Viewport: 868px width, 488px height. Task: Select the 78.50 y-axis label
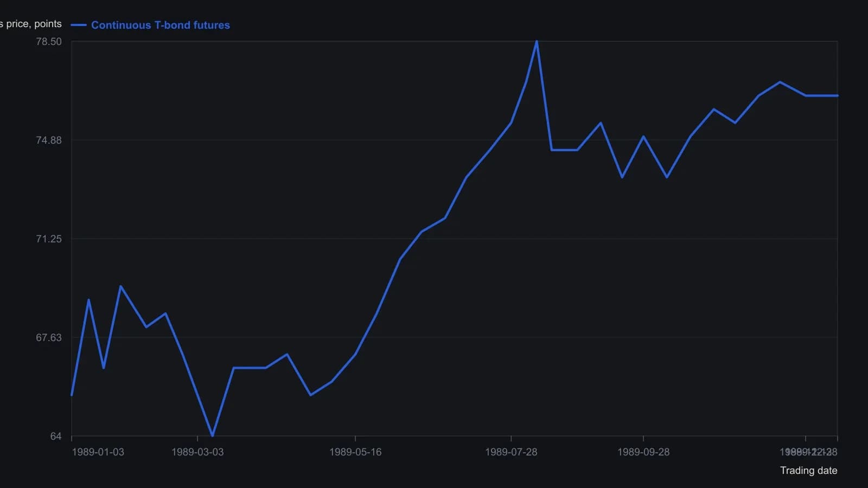coord(49,42)
